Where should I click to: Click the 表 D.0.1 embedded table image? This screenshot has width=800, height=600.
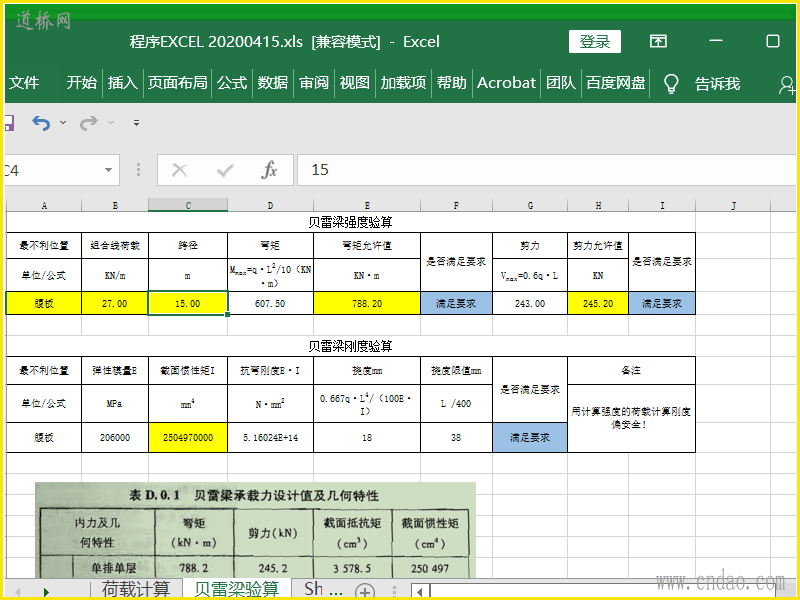255,531
